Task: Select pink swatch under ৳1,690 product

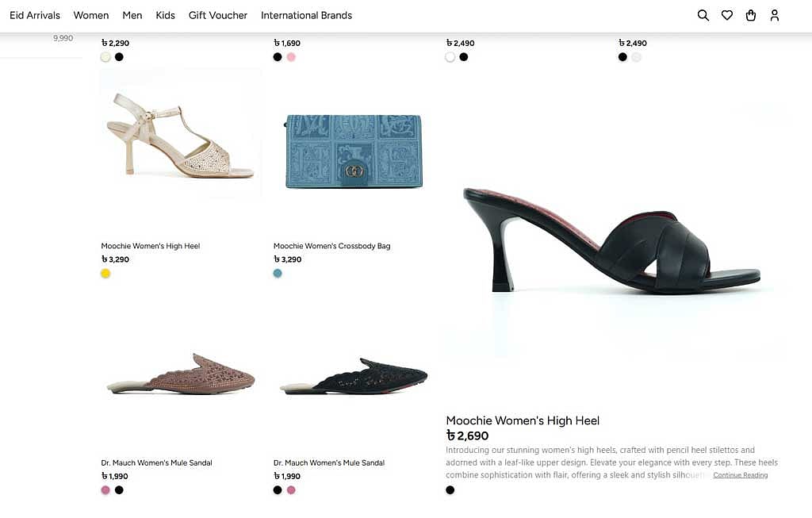Action: point(291,57)
